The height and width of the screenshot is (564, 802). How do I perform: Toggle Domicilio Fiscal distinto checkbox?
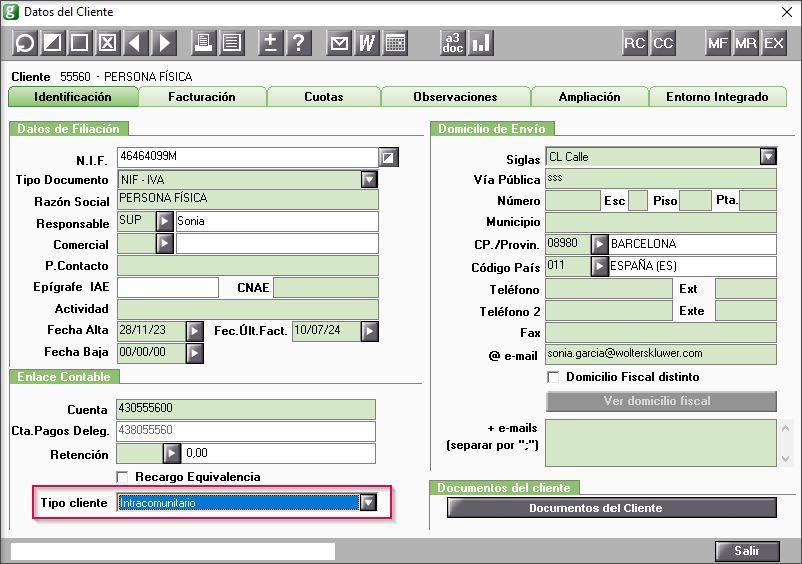[x=553, y=377]
